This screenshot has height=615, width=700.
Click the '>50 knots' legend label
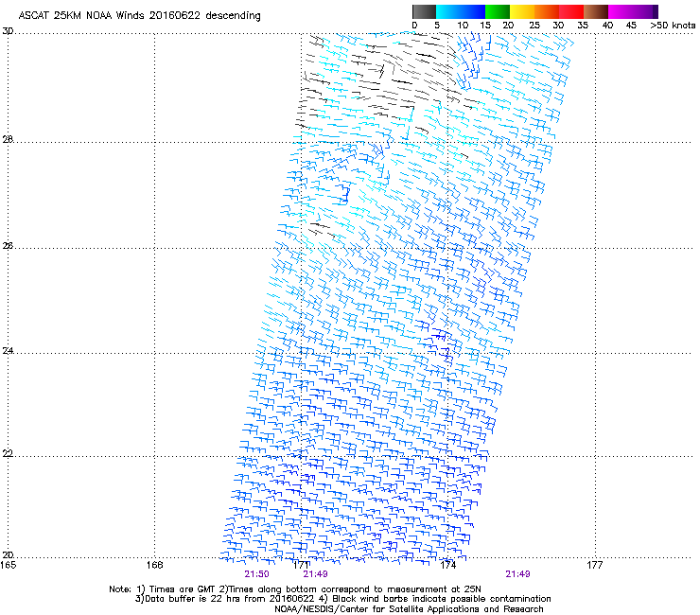673,26
